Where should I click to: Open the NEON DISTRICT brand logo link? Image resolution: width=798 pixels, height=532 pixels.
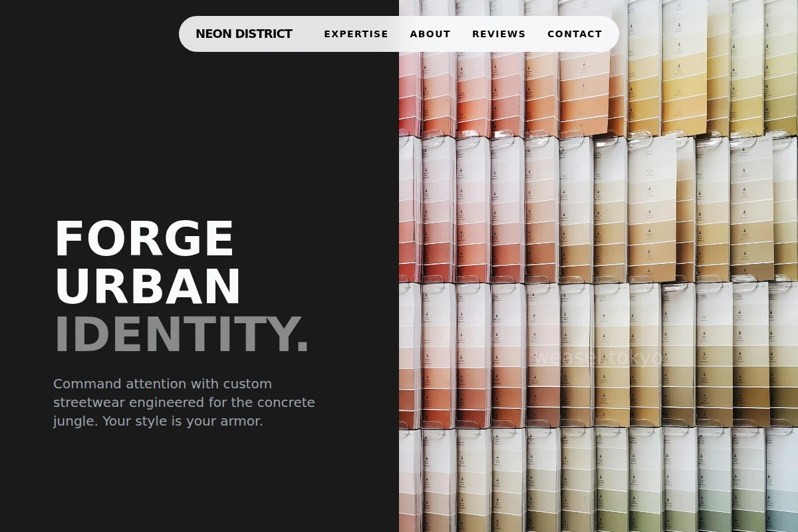coord(244,34)
